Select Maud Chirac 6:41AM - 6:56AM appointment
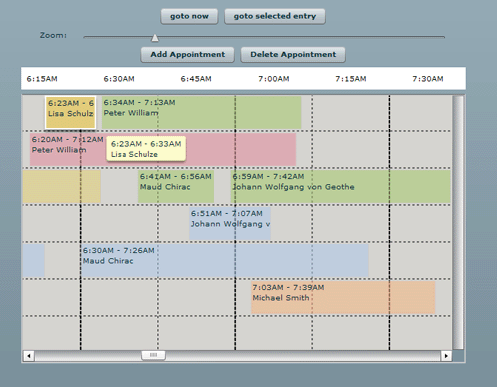The width and height of the screenshot is (497, 387). [x=176, y=186]
